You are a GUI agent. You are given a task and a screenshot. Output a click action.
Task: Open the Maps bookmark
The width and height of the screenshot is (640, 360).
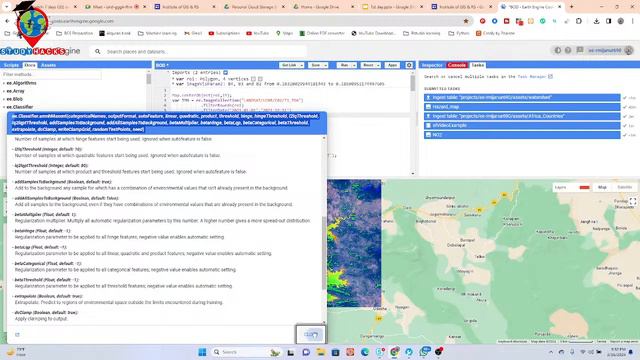pyautogui.click(x=284, y=33)
